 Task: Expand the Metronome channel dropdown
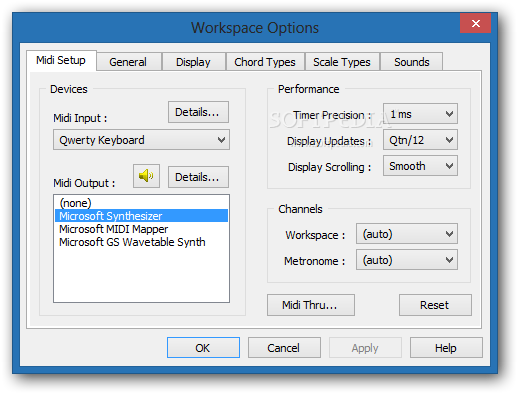(x=407, y=260)
